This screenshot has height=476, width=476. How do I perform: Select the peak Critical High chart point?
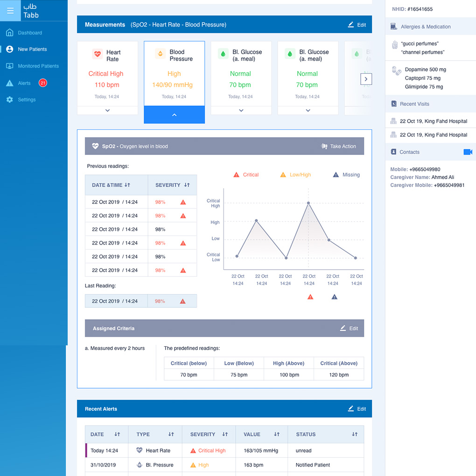pos(308,203)
